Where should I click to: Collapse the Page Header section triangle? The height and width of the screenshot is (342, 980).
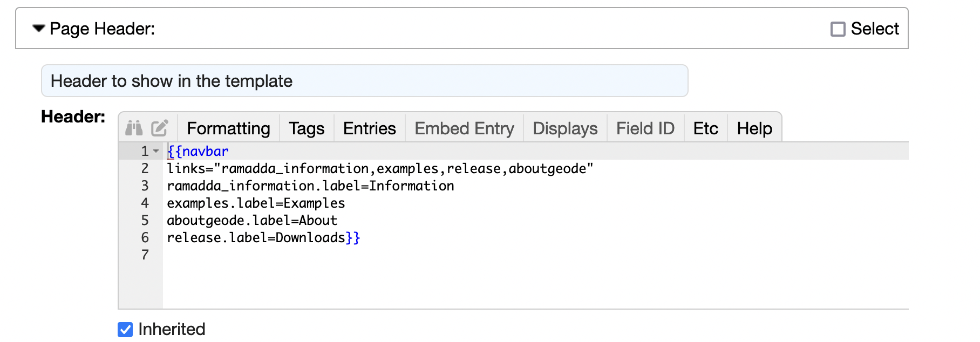[x=38, y=29]
